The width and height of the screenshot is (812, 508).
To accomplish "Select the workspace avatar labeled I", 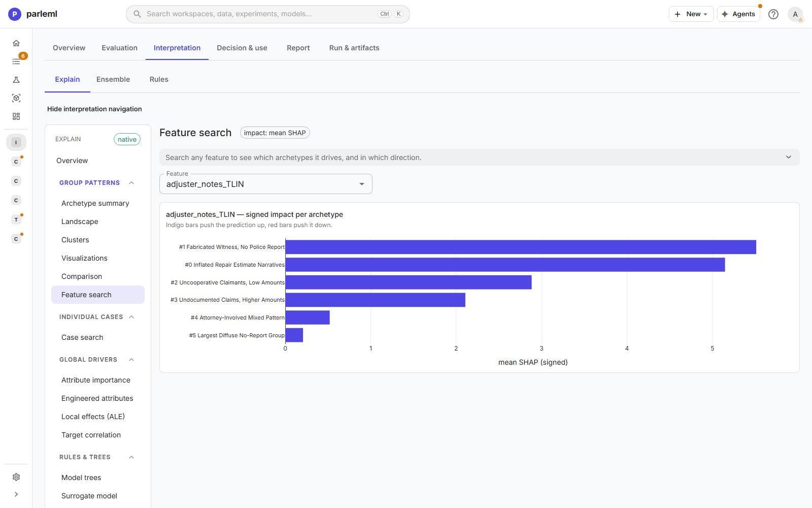I will [x=16, y=142].
